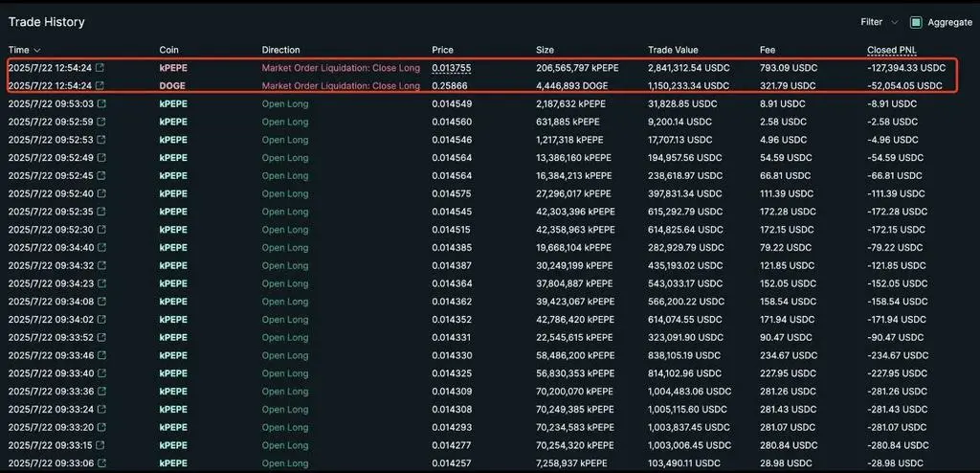980x473 pixels.
Task: Open explorer link icon for 09:52:30 trade
Action: [101, 230]
